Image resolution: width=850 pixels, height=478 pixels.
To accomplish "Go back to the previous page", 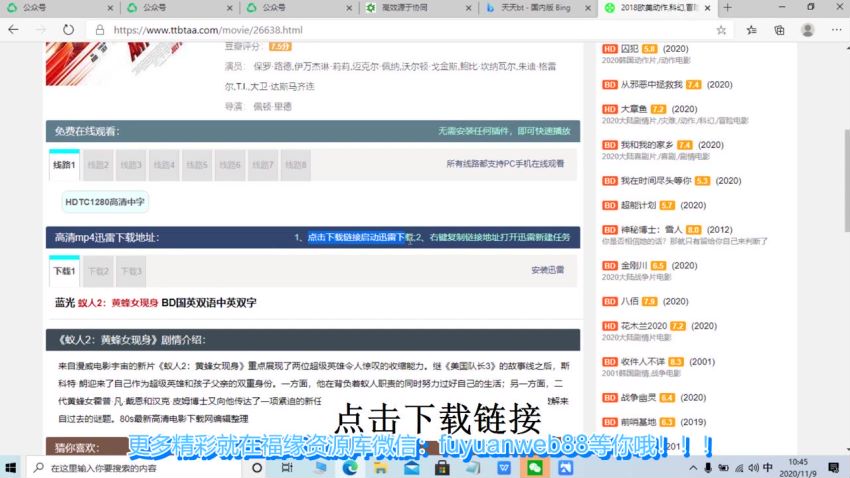I will 13,30.
